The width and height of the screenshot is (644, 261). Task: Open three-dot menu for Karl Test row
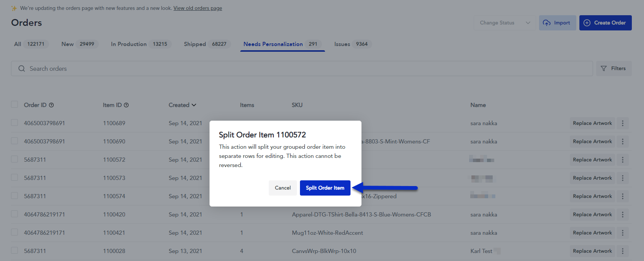tap(622, 251)
